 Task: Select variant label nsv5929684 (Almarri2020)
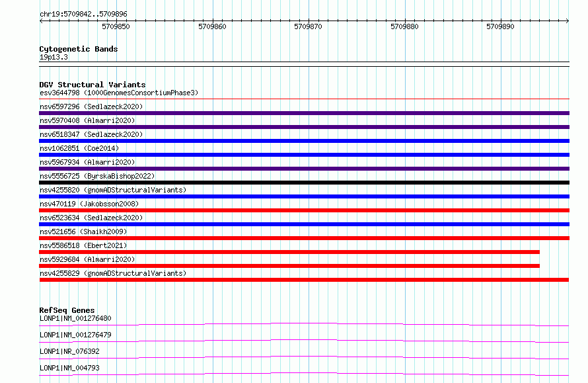(87, 259)
